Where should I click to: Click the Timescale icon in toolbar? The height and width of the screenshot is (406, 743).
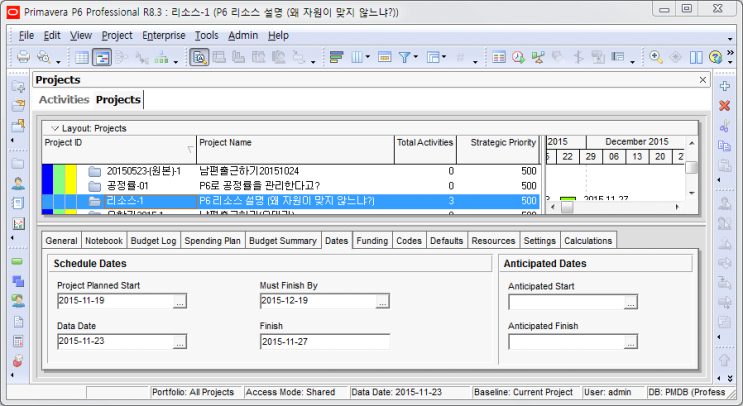click(384, 57)
